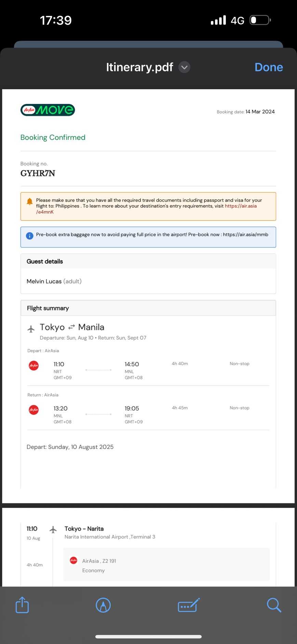Tap the orange bell notification icon
The height and width of the screenshot is (644, 297).
pyautogui.click(x=30, y=201)
